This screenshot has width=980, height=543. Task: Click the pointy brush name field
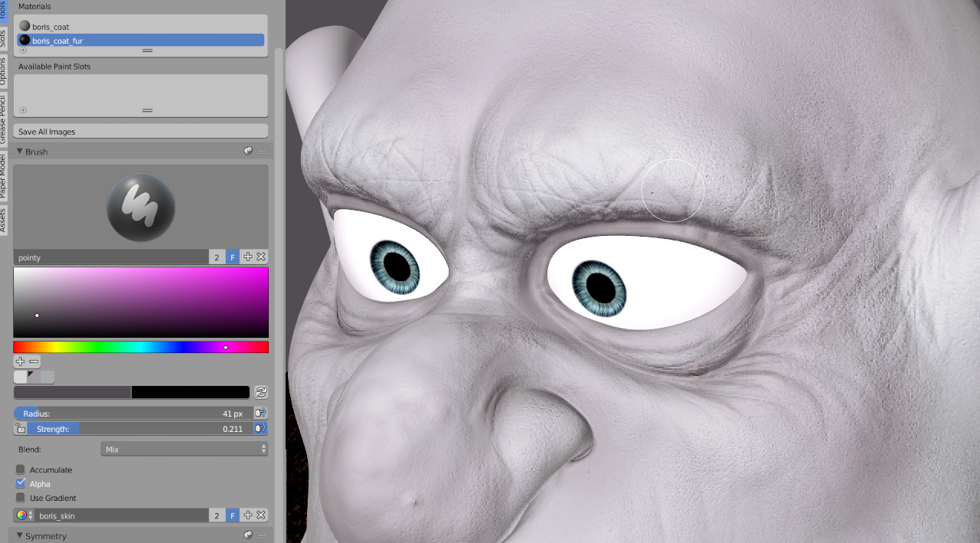point(112,257)
